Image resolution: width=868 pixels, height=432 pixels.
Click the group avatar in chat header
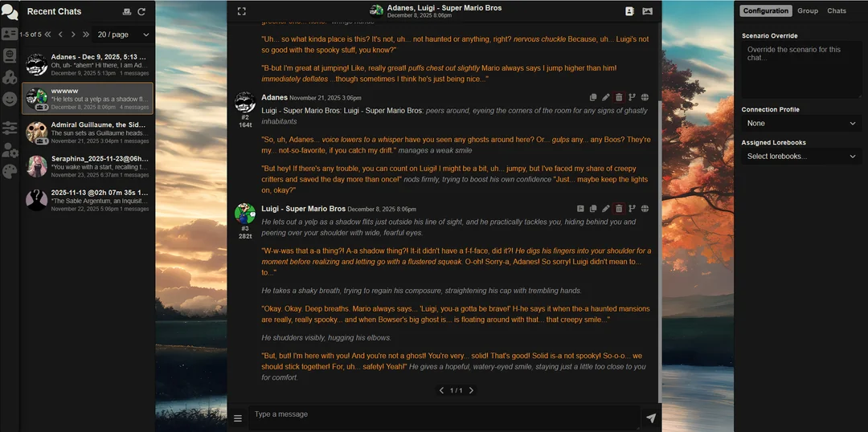[376, 11]
